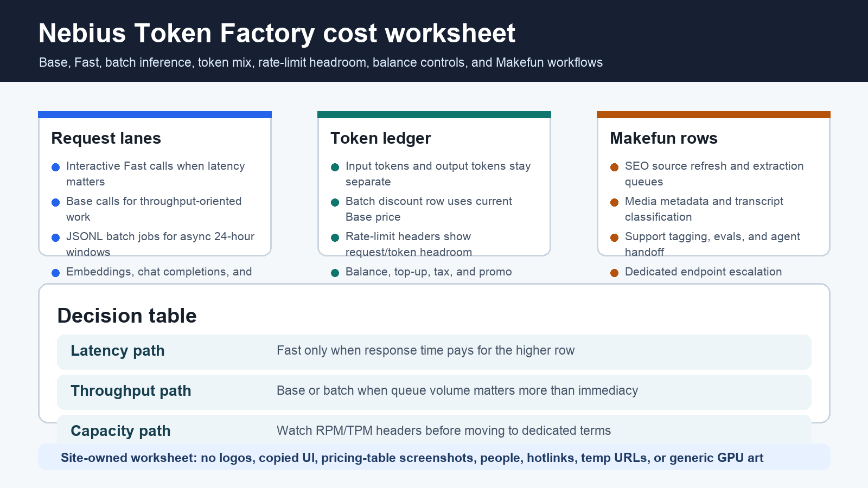868x488 pixels.
Task: Click orange bullet beside 'Dedicated endpoint escalation'
Action: point(614,273)
